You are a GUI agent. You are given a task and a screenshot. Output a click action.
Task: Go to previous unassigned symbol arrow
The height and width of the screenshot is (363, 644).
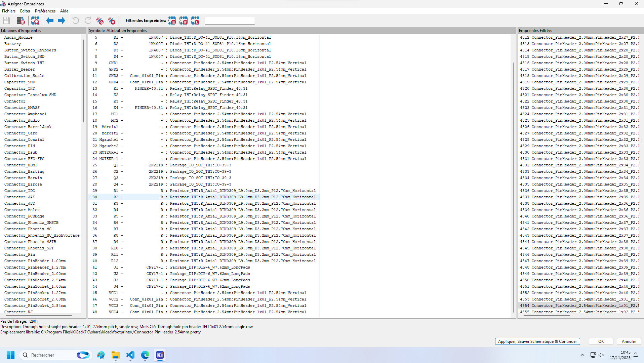[50, 21]
